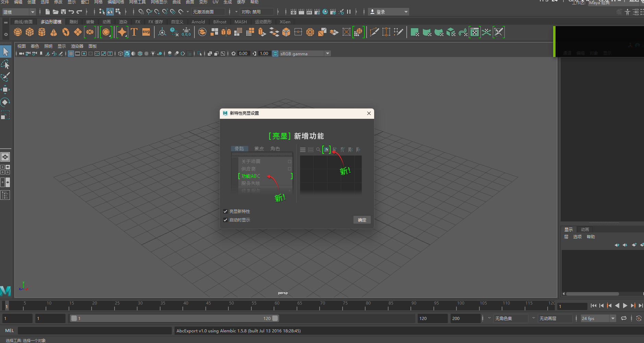Click the play forward playback button
The image size is (644, 343).
pyautogui.click(x=625, y=306)
